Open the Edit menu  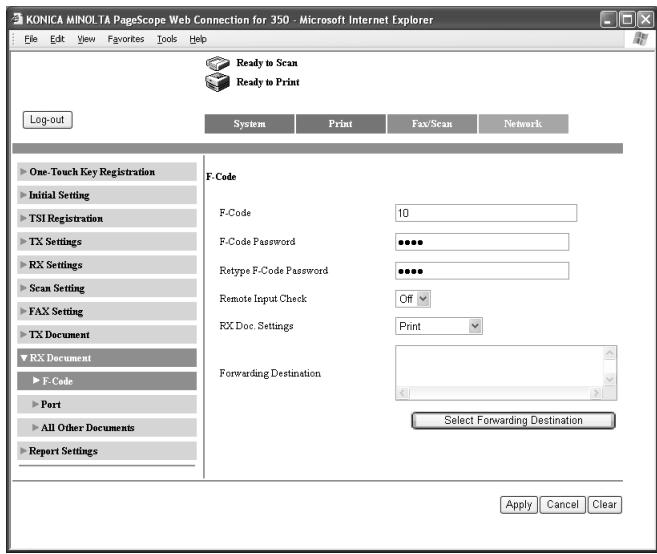[x=57, y=39]
